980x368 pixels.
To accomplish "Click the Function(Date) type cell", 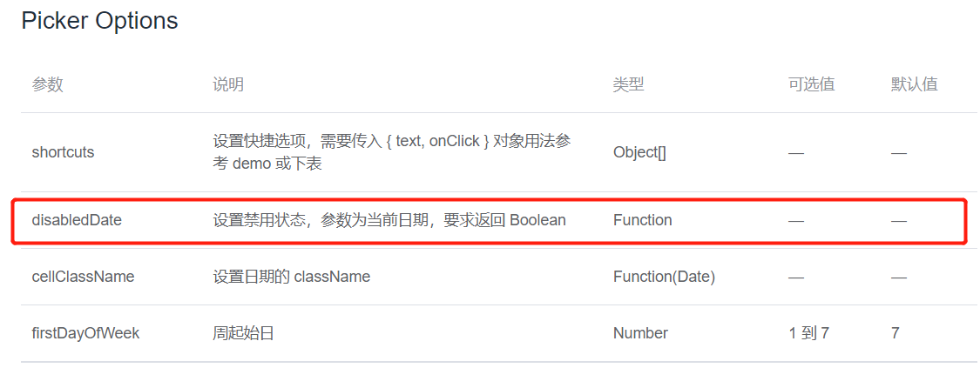I will point(664,277).
